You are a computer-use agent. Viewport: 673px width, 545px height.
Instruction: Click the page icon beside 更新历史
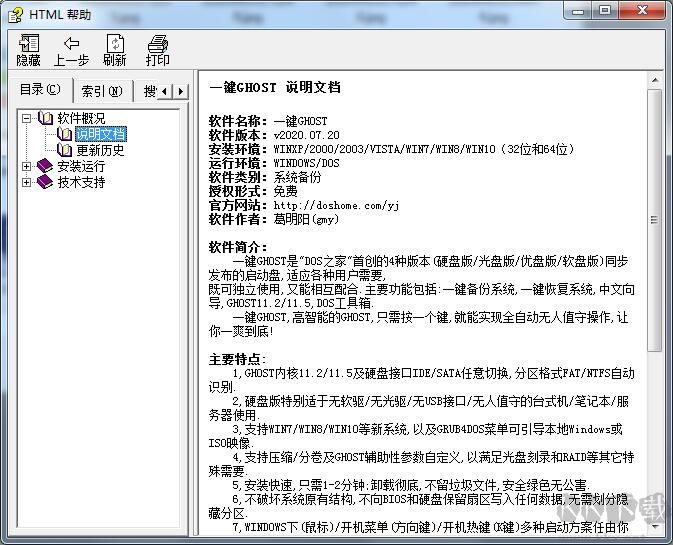point(65,150)
